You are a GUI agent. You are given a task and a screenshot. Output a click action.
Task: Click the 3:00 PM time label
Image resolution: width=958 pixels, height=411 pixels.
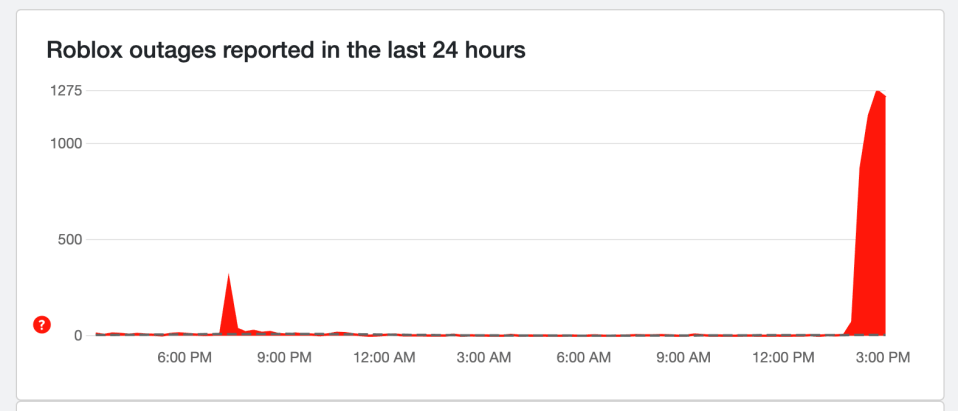tap(883, 358)
